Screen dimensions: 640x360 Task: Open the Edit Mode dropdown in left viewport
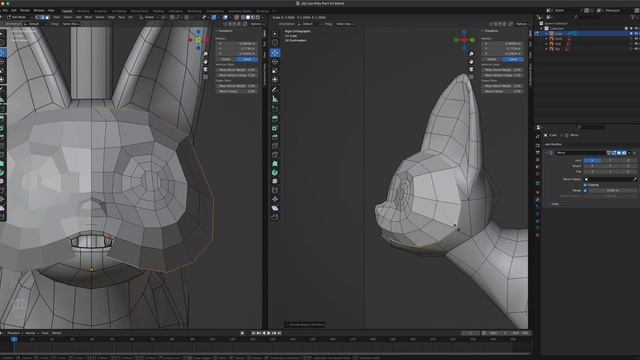19,18
